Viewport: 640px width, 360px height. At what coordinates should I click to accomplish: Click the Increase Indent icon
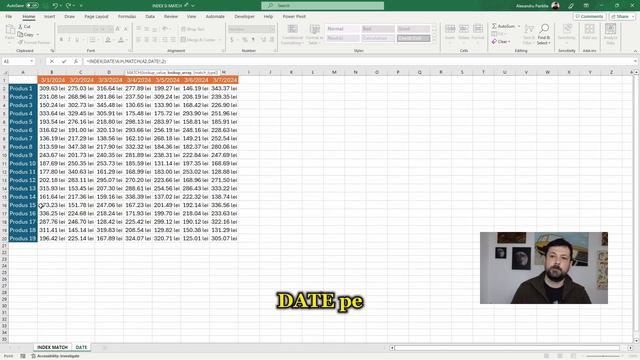coord(173,40)
